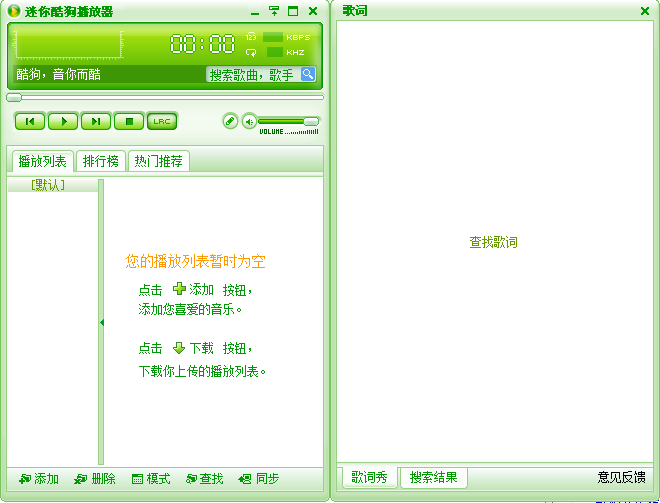This screenshot has height=503, width=660.
Task: Click the 00:00 time display
Action: click(202, 44)
